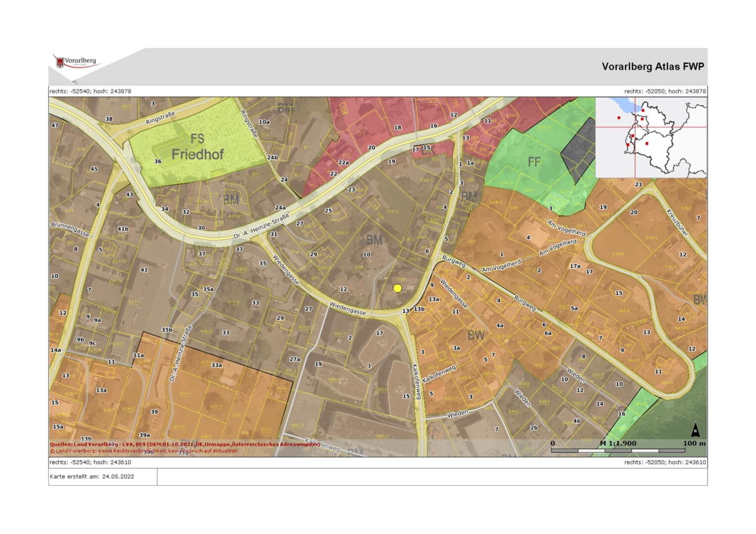Click the BW zone label near Kalkofenweg
756x534 pixels.
[x=476, y=335]
